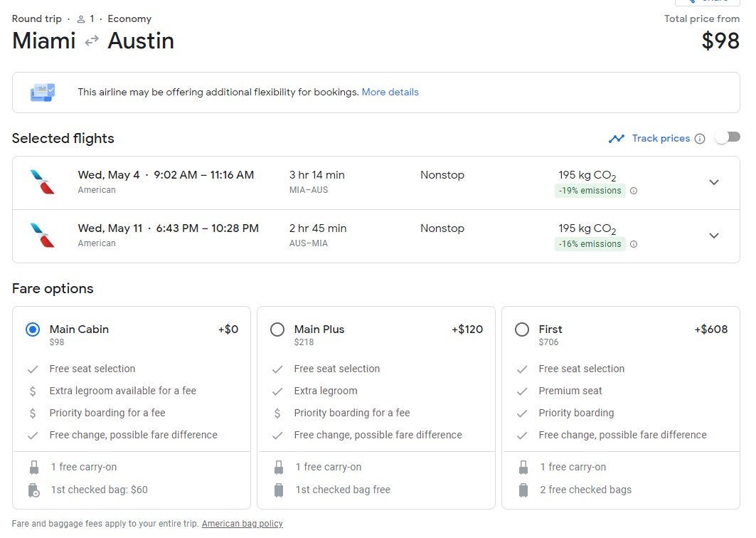Expand the May 4 flight details

[x=714, y=182]
